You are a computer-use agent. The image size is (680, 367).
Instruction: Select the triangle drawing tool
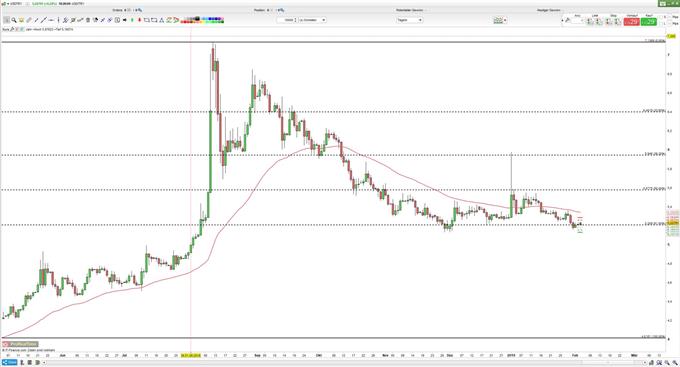tap(161, 20)
